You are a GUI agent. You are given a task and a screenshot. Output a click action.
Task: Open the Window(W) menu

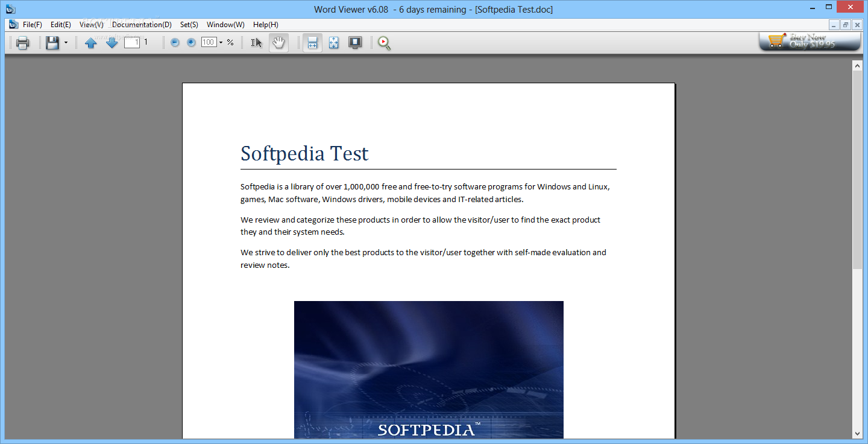pyautogui.click(x=225, y=25)
